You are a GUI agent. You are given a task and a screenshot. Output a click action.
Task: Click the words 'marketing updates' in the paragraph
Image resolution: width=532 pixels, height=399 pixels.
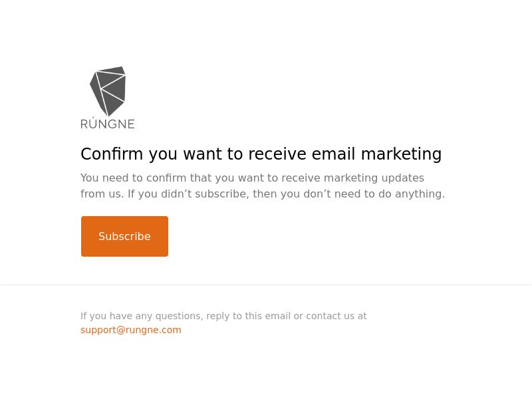(x=374, y=178)
